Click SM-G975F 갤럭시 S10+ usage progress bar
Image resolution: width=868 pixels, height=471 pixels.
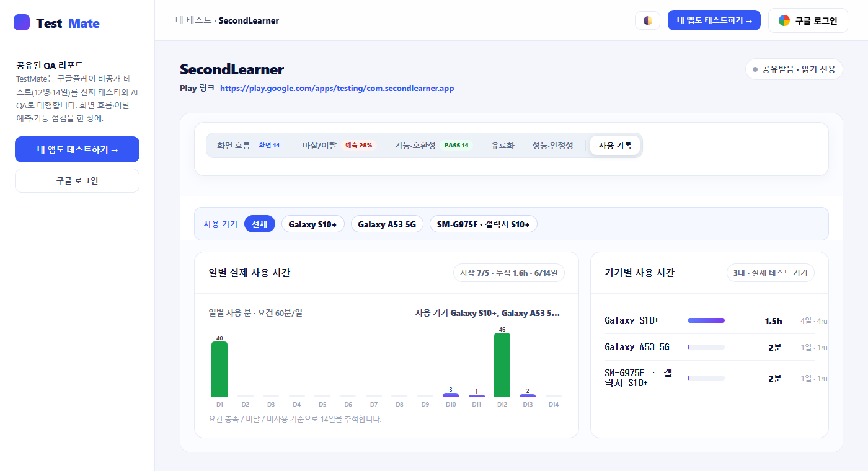click(706, 378)
